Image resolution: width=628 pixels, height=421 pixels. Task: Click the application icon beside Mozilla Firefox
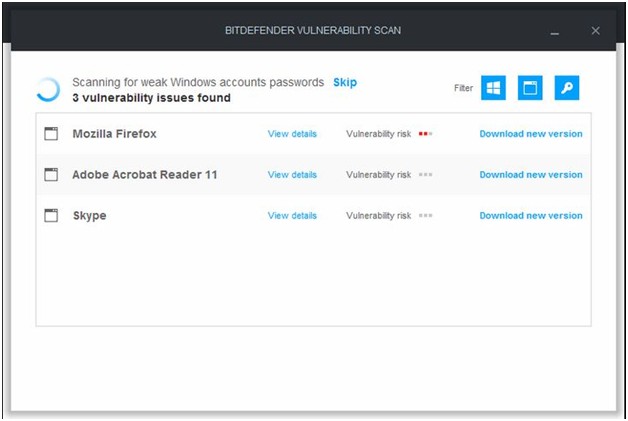tap(51, 134)
